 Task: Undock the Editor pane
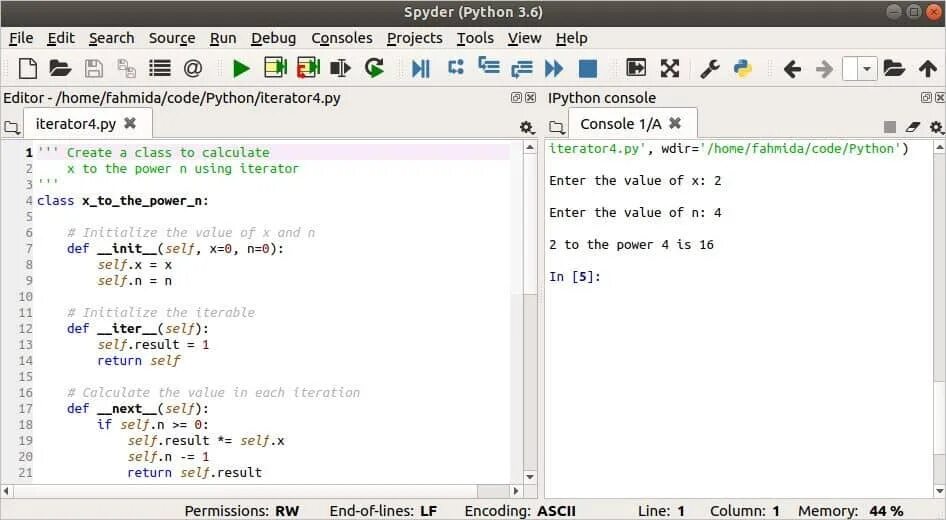click(516, 97)
